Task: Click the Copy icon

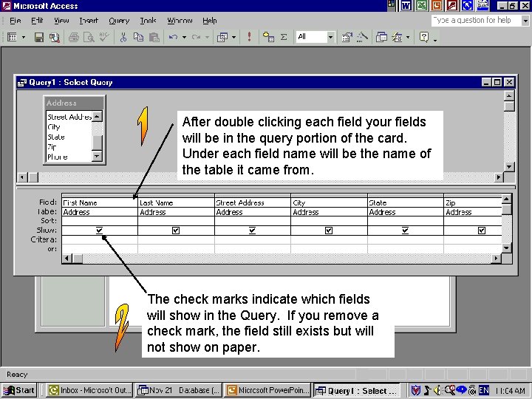Action: (x=138, y=37)
